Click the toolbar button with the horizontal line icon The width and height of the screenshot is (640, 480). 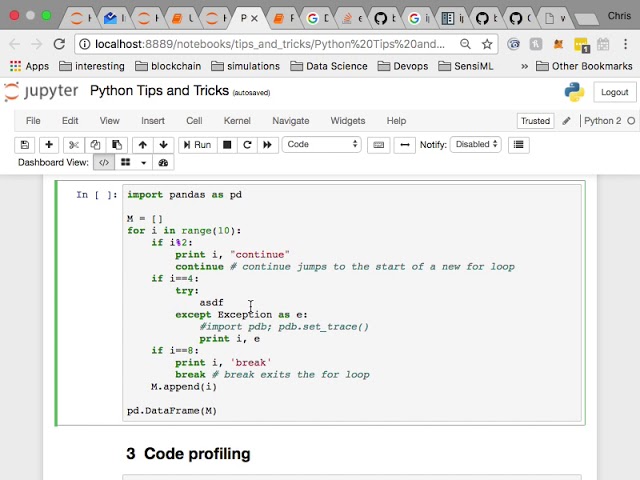point(404,145)
